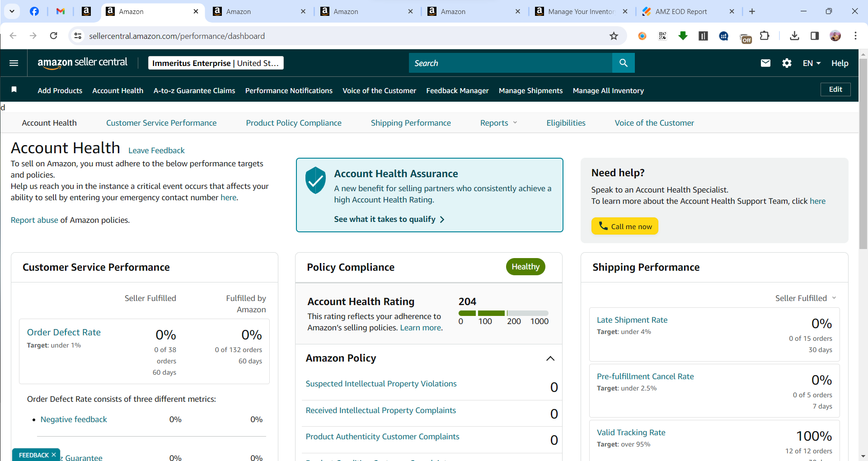Expand the Reports dropdown menu
Image resolution: width=868 pixels, height=461 pixels.
click(x=498, y=123)
